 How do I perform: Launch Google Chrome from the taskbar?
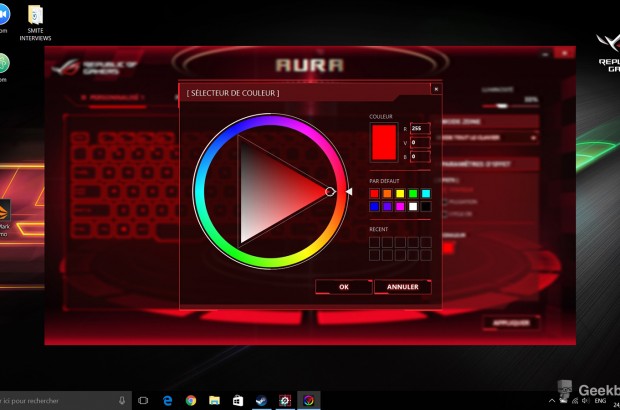coord(190,400)
